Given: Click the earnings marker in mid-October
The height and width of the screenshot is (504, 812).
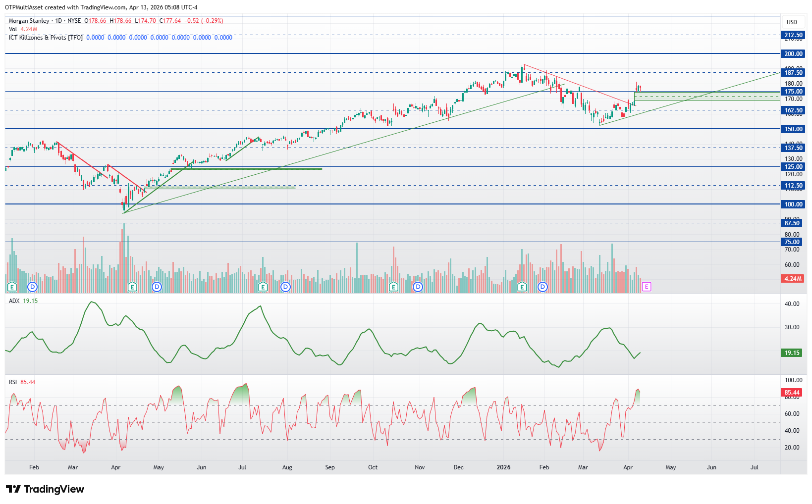Looking at the screenshot, I should (394, 287).
